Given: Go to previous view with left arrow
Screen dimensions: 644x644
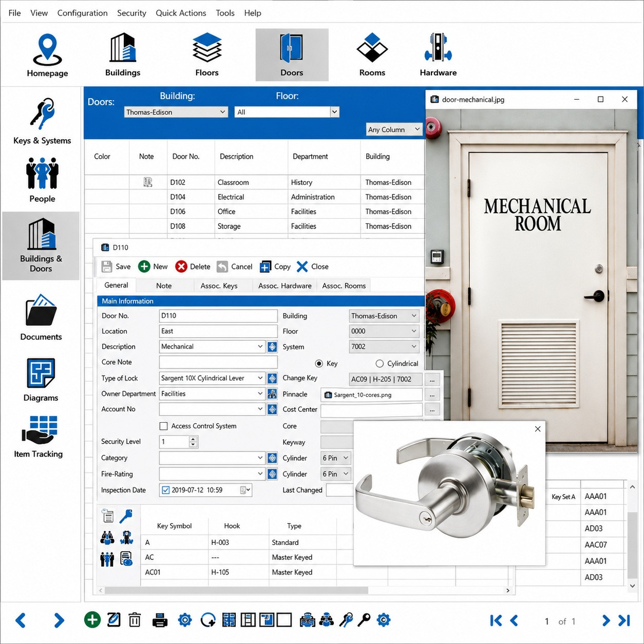Looking at the screenshot, I should pos(21,620).
